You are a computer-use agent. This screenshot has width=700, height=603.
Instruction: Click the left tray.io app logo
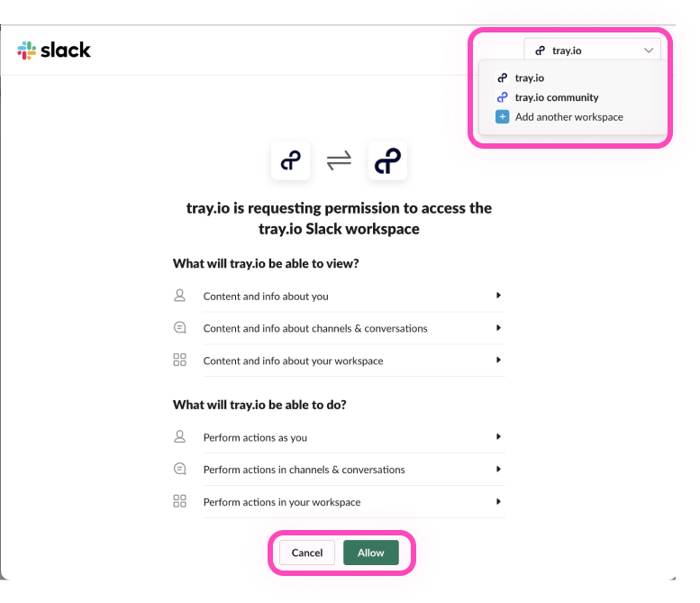(x=290, y=160)
